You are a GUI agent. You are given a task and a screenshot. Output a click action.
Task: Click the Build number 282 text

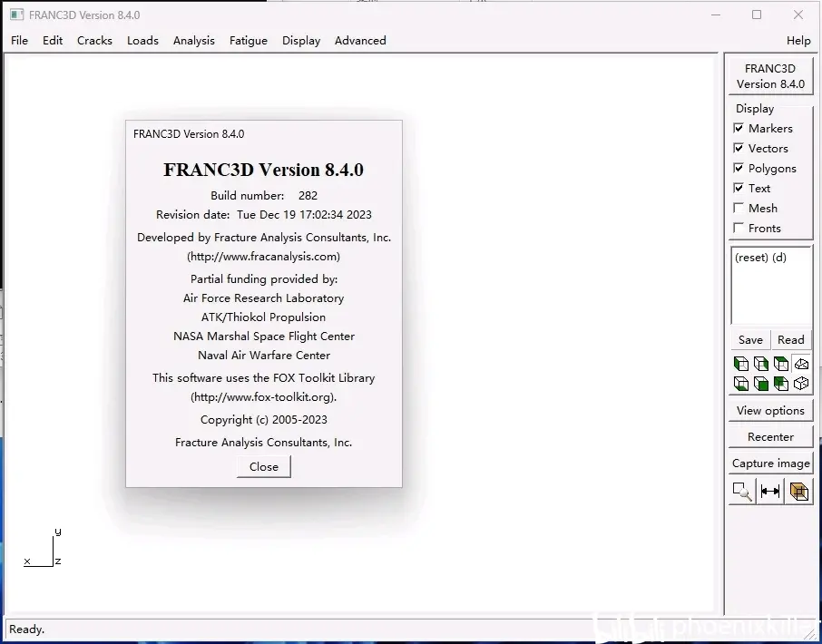[x=264, y=195]
